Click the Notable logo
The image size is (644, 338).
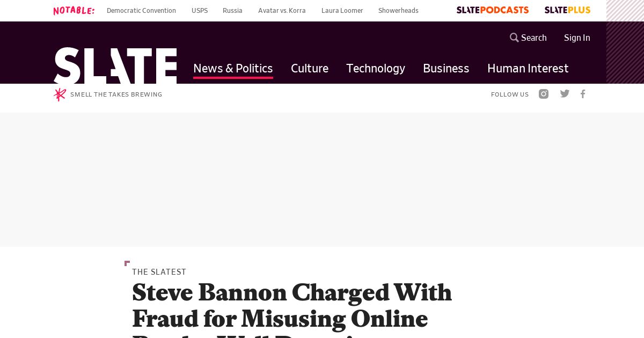coord(74,10)
